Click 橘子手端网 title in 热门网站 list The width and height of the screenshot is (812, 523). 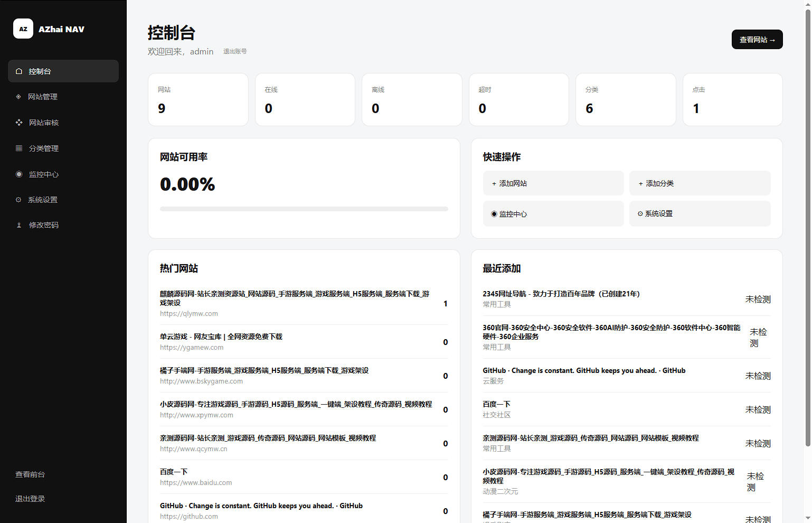[x=265, y=370]
